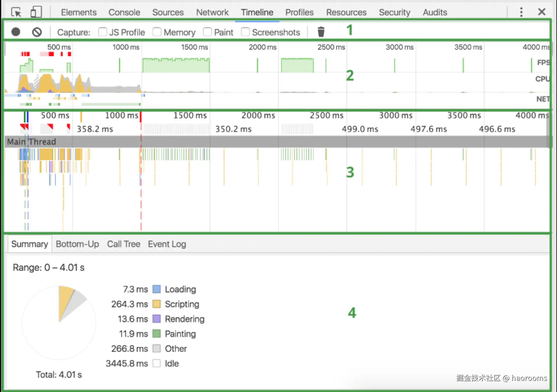Click the Range: 0 – 4.01 s text
The height and width of the screenshot is (392, 557).
(x=49, y=268)
